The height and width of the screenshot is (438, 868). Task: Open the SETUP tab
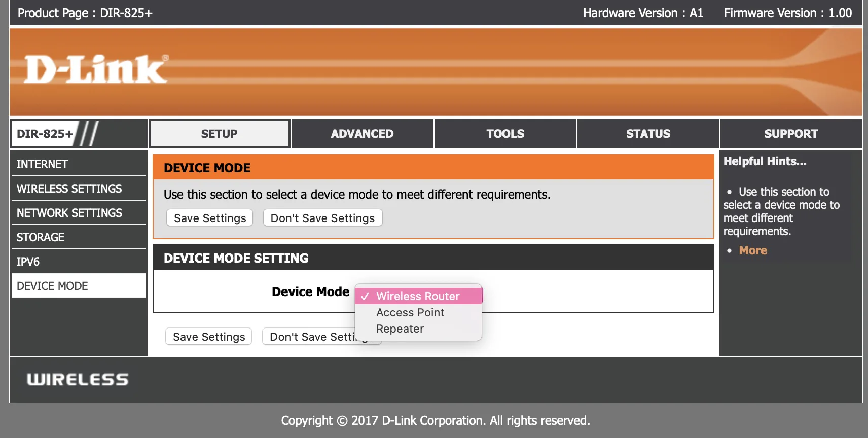pyautogui.click(x=220, y=134)
